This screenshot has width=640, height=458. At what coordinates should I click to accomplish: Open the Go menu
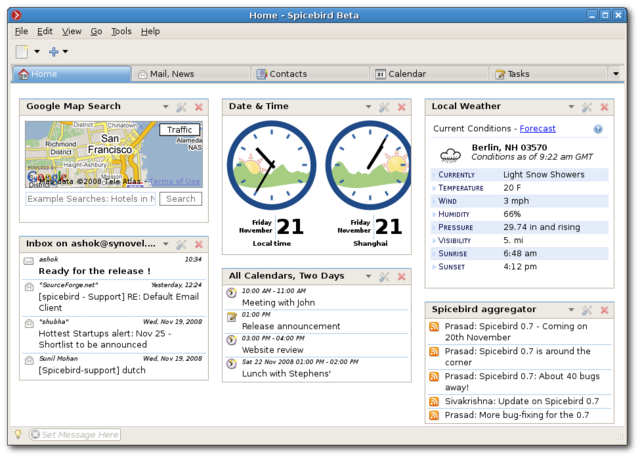[x=96, y=31]
